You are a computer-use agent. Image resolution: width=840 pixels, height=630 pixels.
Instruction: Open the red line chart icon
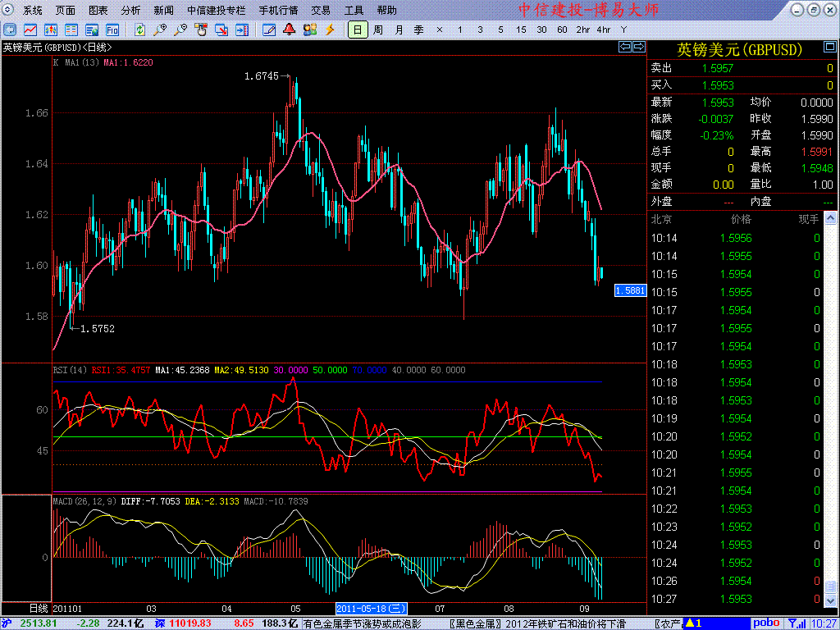(x=30, y=30)
